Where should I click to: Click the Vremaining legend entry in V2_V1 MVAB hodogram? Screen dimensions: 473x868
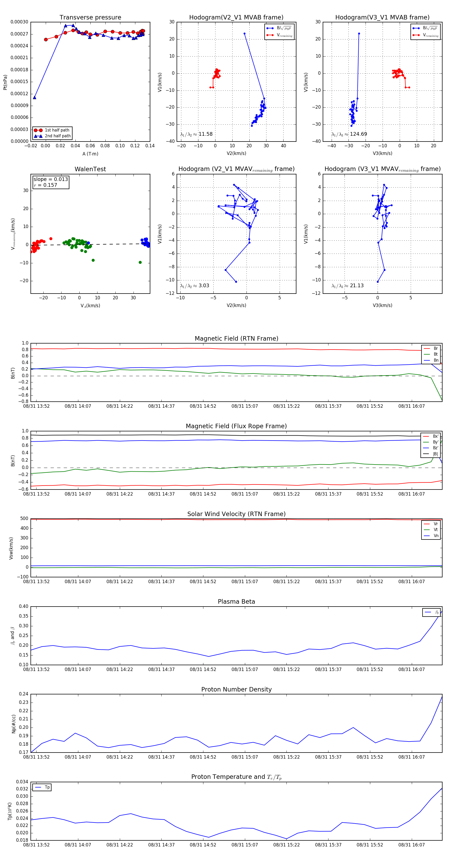(x=279, y=35)
